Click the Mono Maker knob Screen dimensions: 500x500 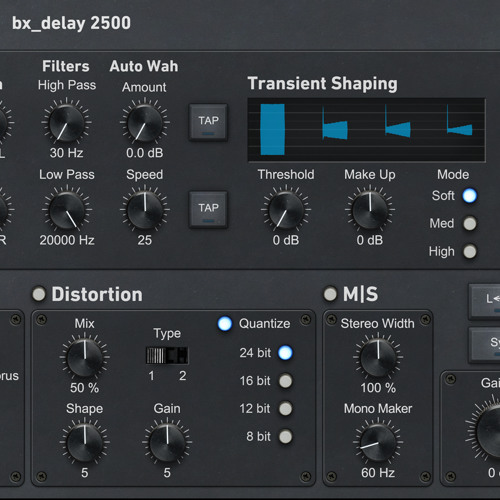coord(378,443)
